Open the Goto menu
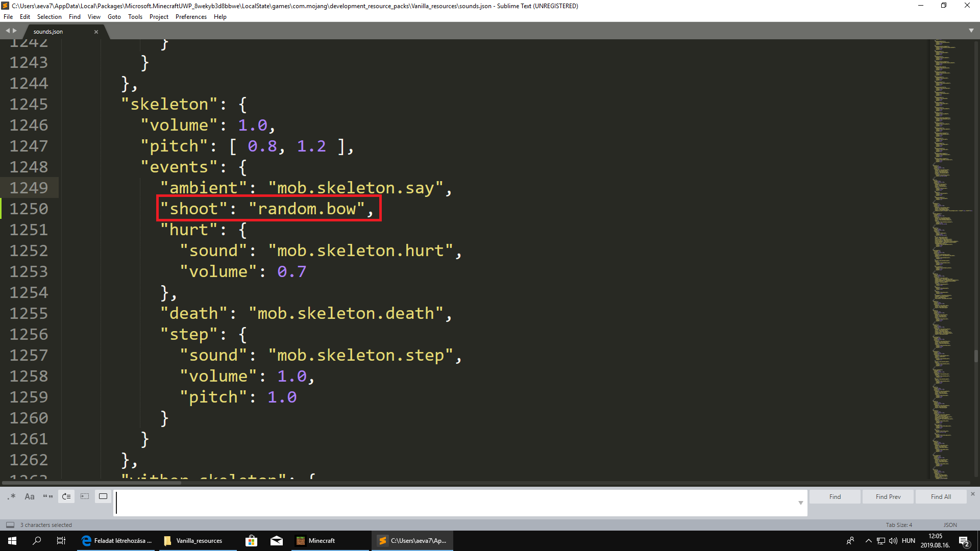The width and height of the screenshot is (980, 551). (114, 17)
